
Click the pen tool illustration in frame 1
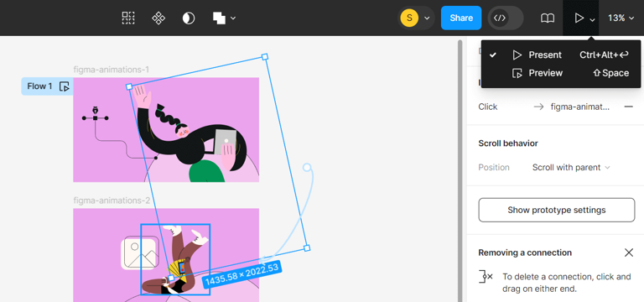pos(96,115)
